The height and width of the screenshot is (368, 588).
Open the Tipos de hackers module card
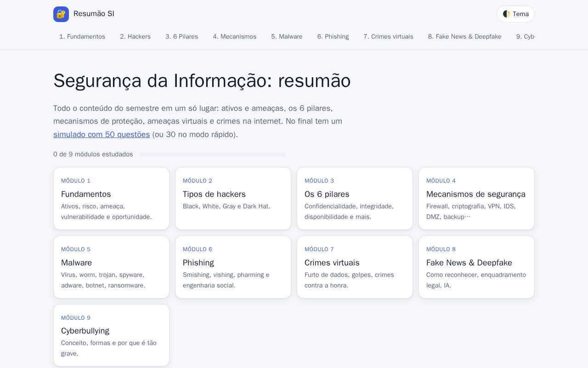pyautogui.click(x=233, y=198)
